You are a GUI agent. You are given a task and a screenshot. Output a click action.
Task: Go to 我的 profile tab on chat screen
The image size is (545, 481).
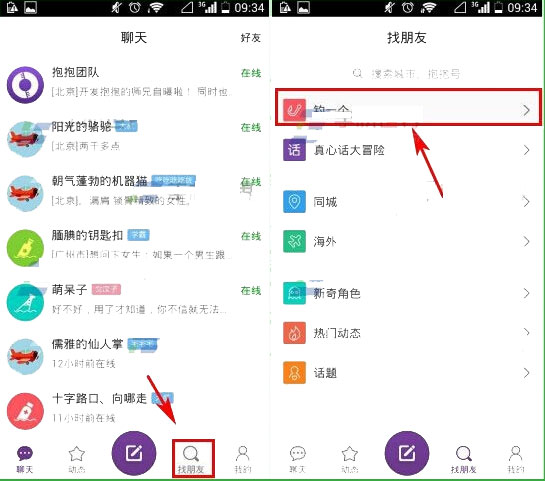click(243, 459)
